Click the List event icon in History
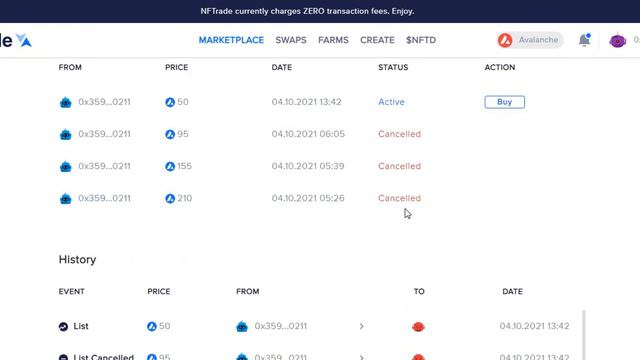The image size is (640, 360). click(x=63, y=327)
